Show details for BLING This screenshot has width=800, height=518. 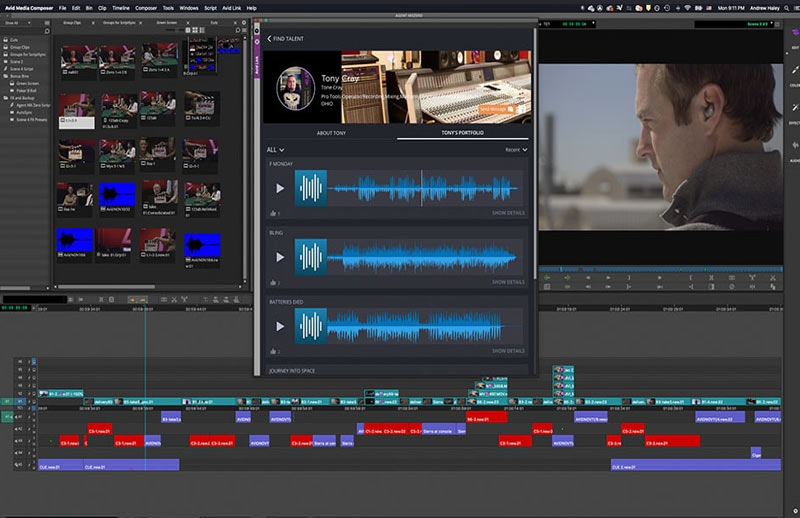tap(508, 282)
